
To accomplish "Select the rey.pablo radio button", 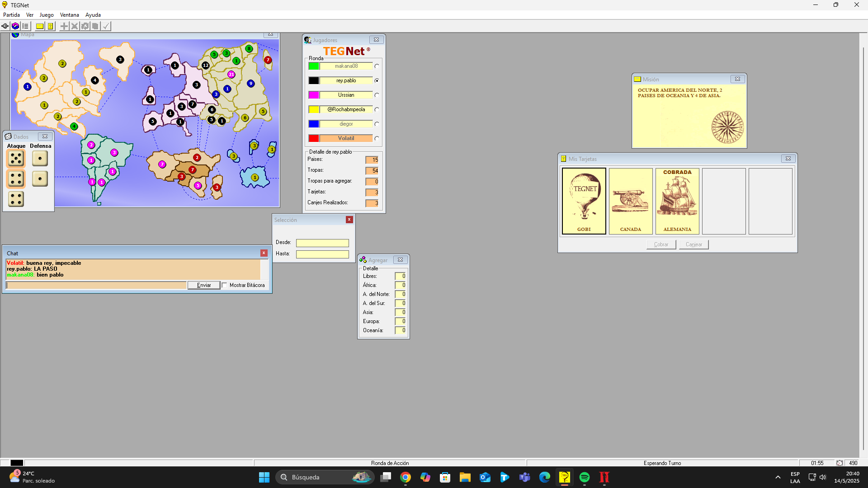I will [x=377, y=81].
